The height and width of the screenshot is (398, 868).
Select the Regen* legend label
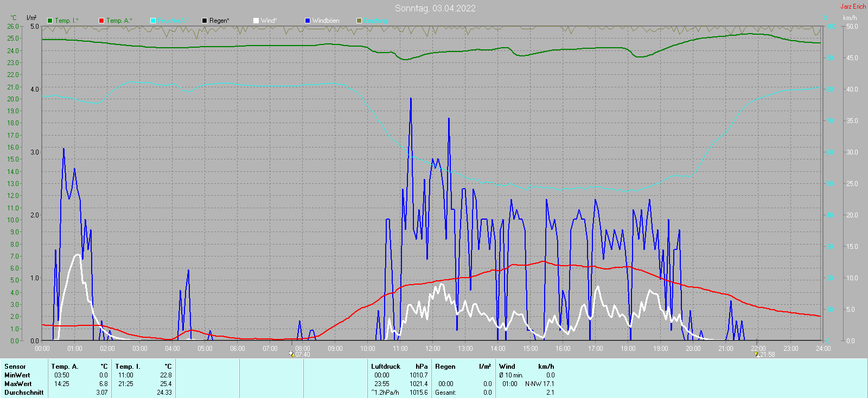[219, 21]
